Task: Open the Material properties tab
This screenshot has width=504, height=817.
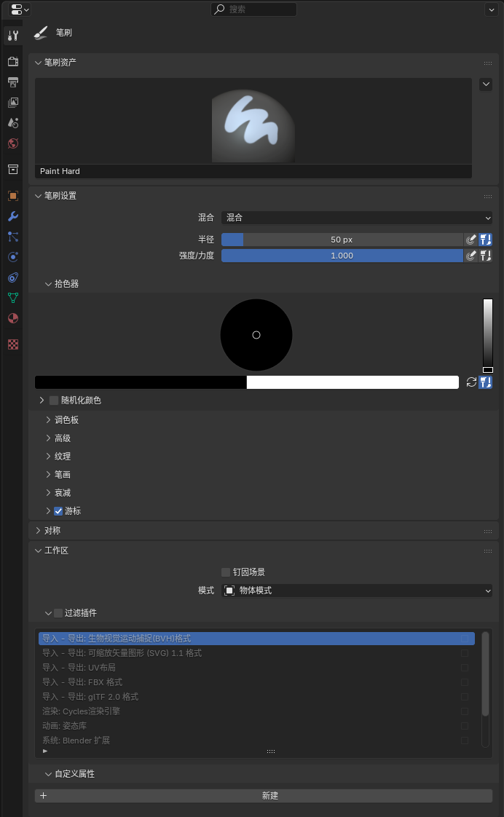Action: coord(12,318)
